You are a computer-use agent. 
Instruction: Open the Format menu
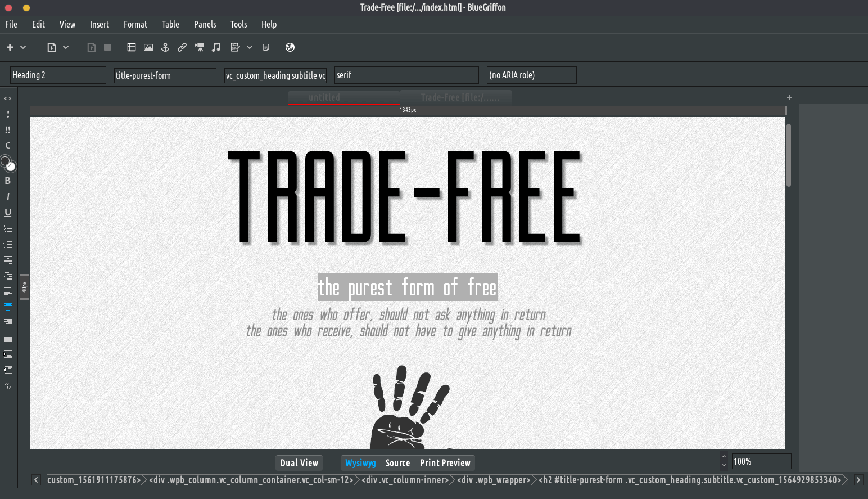135,24
